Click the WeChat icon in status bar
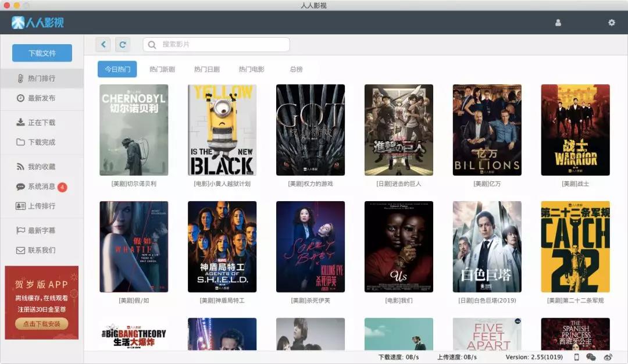Screen dimensions: 628x364 click(591, 357)
